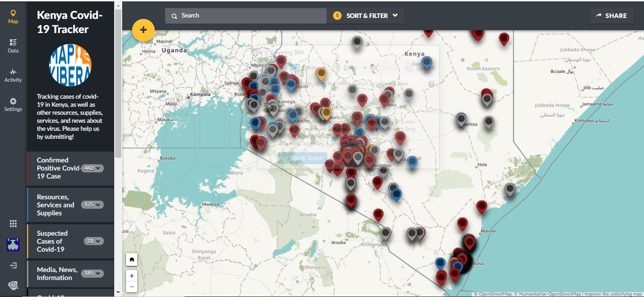
Task: Reset map with the home button
Action: coord(132,259)
